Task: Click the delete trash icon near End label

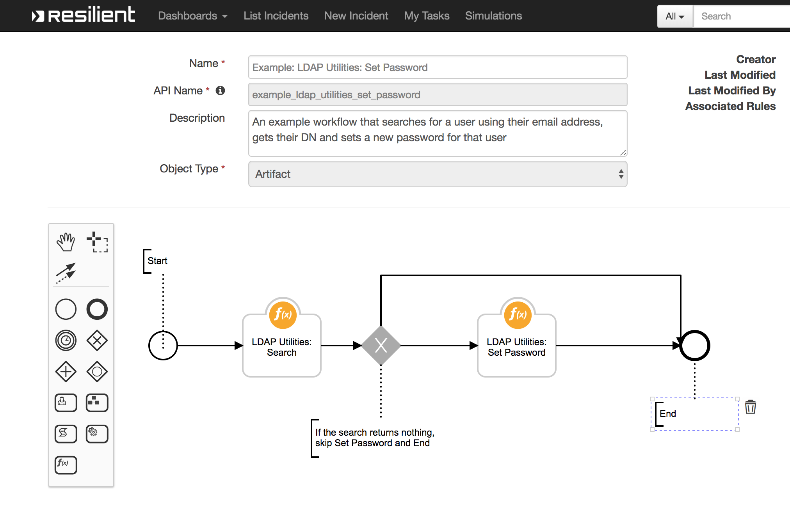Action: click(x=750, y=407)
